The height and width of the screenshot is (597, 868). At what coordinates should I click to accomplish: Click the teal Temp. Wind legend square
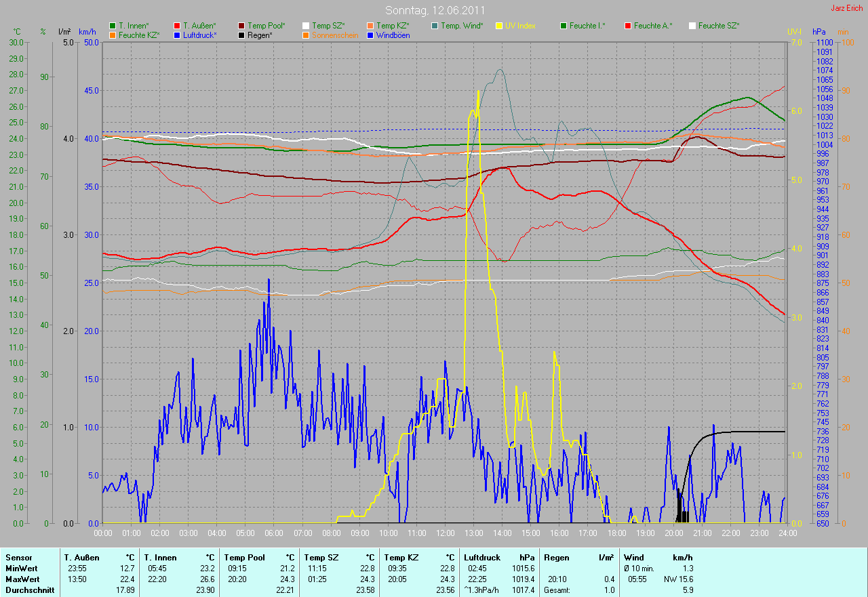[435, 26]
